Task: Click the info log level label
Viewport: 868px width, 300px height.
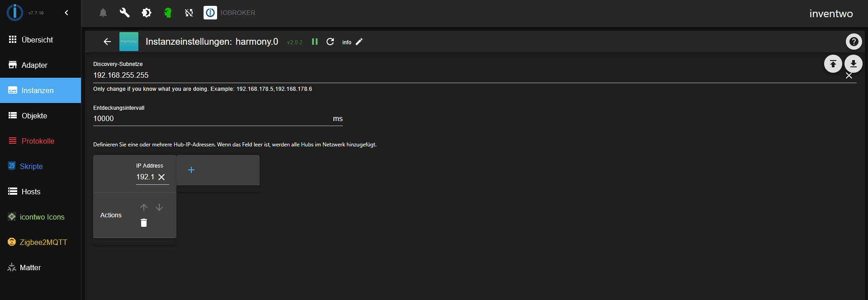Action: click(347, 42)
